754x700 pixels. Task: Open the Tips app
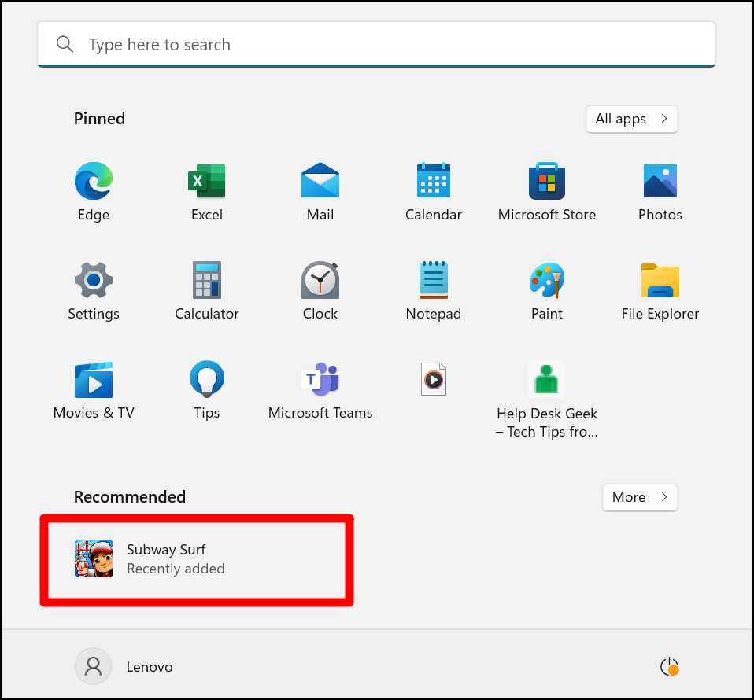pos(207,379)
